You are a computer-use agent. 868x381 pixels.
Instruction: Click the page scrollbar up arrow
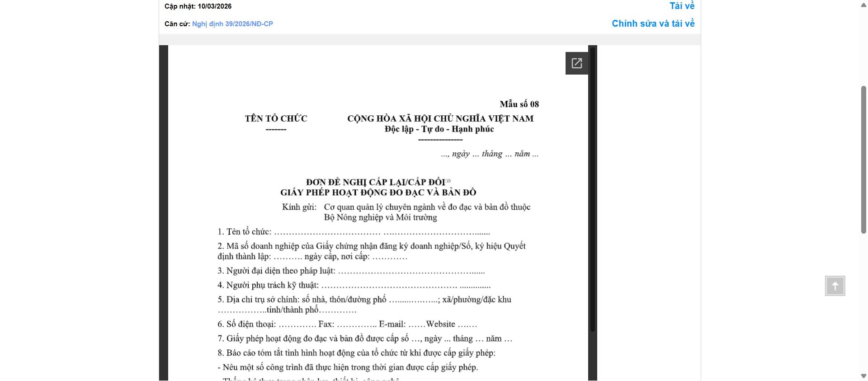pos(863,4)
